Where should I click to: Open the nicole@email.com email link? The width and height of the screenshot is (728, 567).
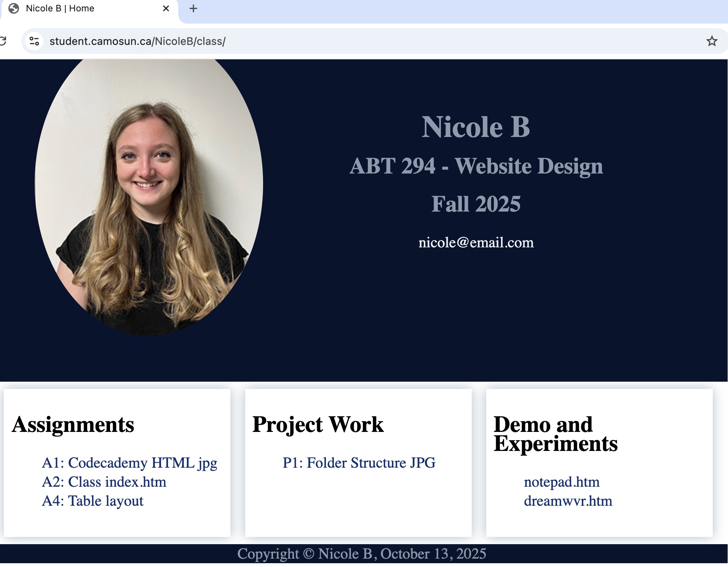476,242
